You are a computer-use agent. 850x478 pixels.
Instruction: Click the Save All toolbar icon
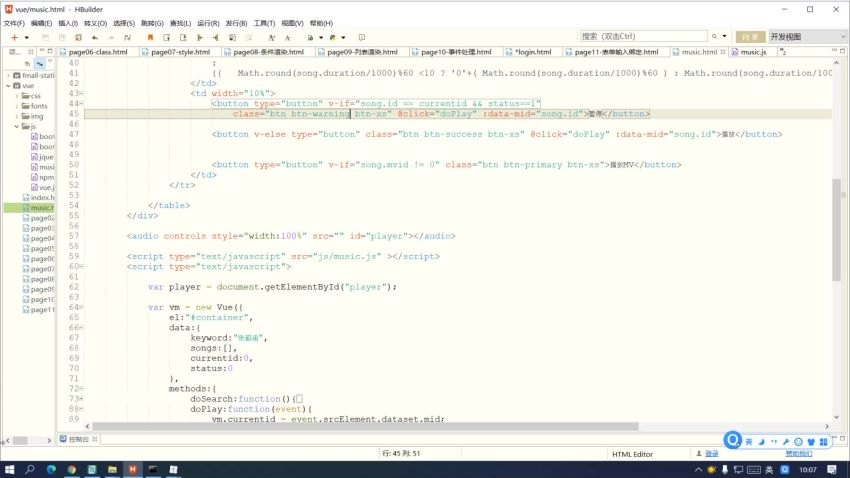pyautogui.click(x=62, y=37)
